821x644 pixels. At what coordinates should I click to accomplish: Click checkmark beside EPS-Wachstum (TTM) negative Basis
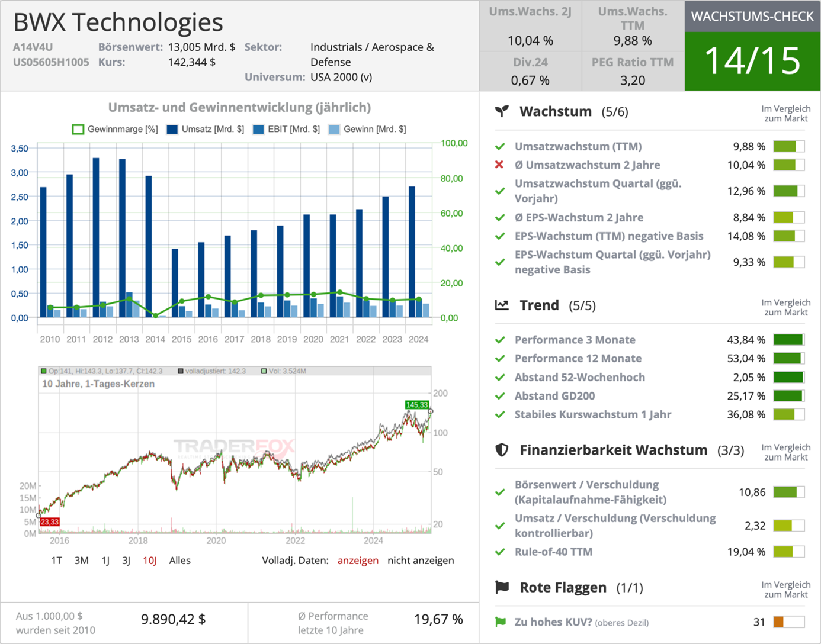[500, 236]
